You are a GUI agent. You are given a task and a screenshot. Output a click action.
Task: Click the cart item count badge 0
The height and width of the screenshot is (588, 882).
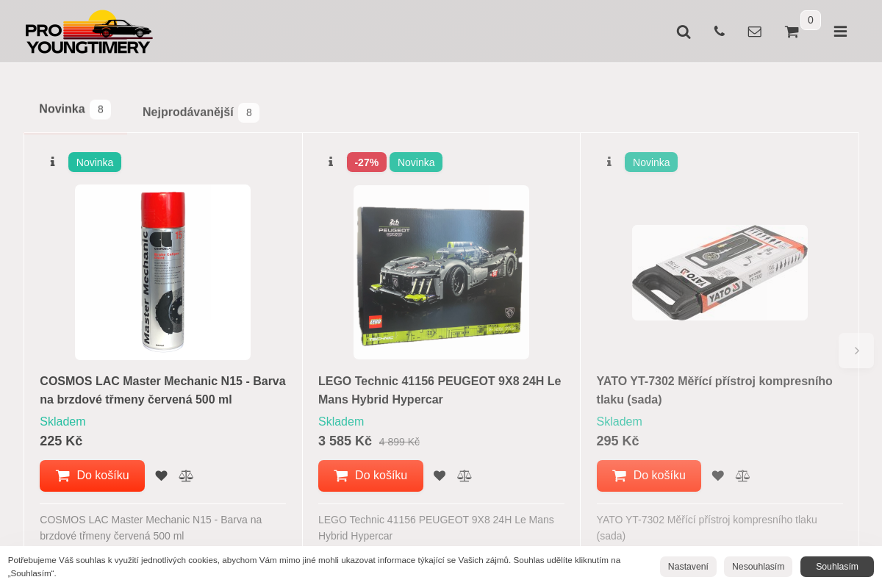[811, 20]
